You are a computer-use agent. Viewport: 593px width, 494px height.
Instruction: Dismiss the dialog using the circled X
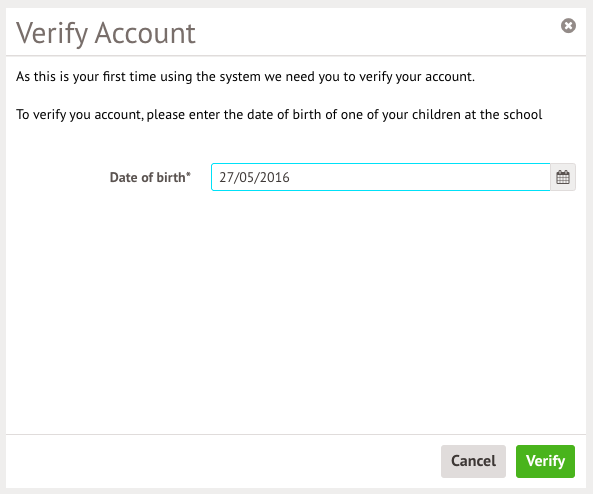pyautogui.click(x=568, y=26)
